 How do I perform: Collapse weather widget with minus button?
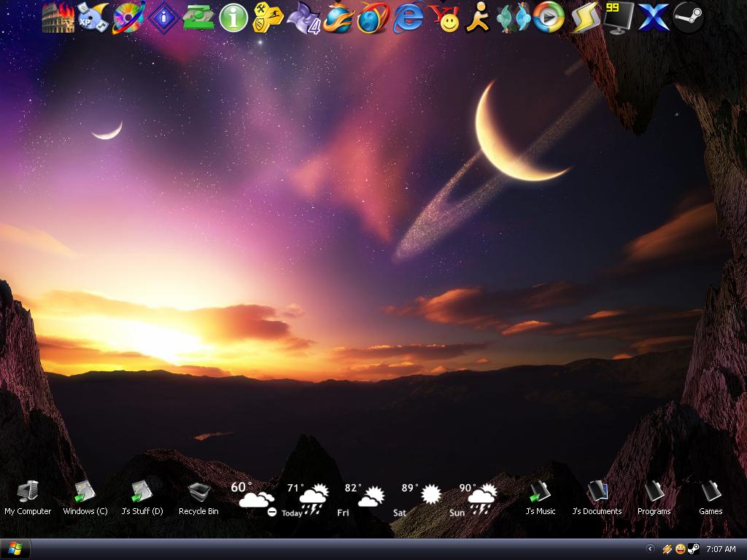271,512
